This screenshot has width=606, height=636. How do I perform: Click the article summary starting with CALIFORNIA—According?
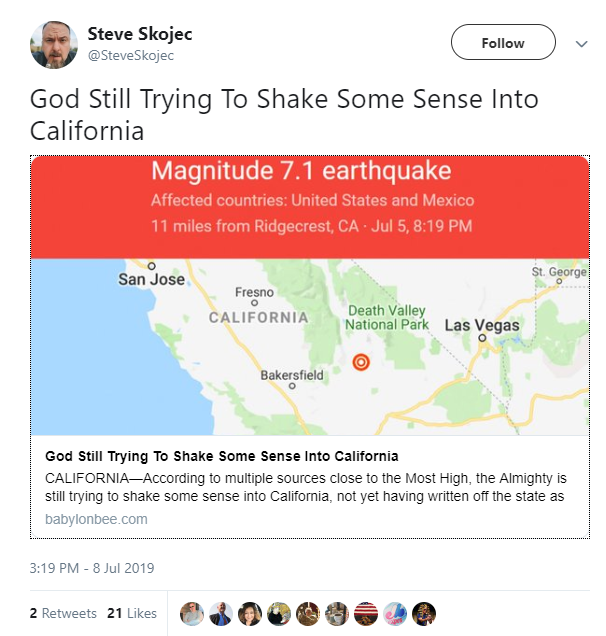305,487
